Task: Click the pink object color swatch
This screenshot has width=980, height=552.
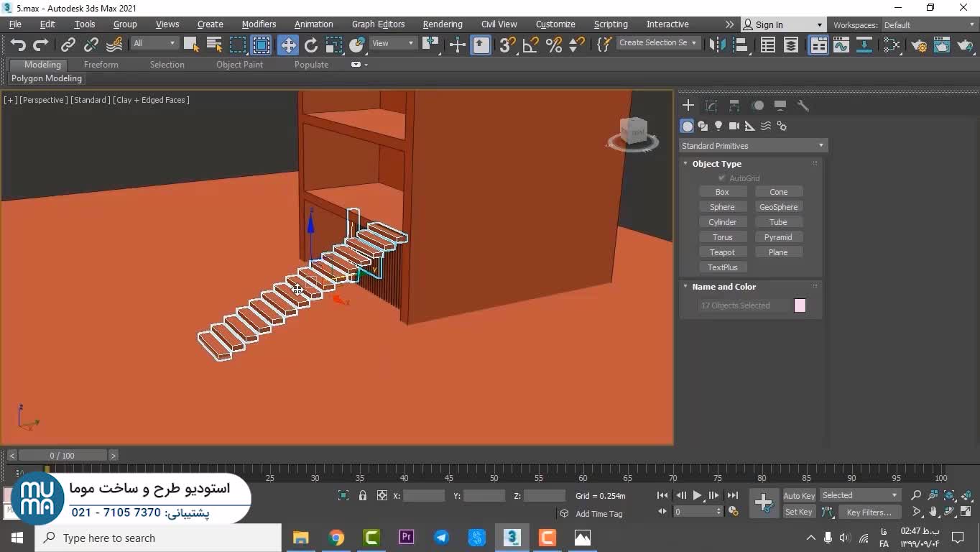Action: coord(800,305)
